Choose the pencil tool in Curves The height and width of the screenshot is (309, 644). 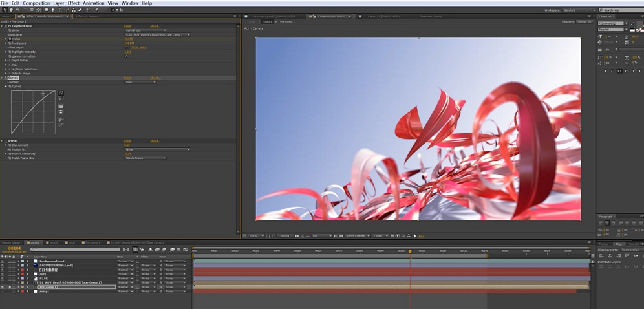point(61,98)
